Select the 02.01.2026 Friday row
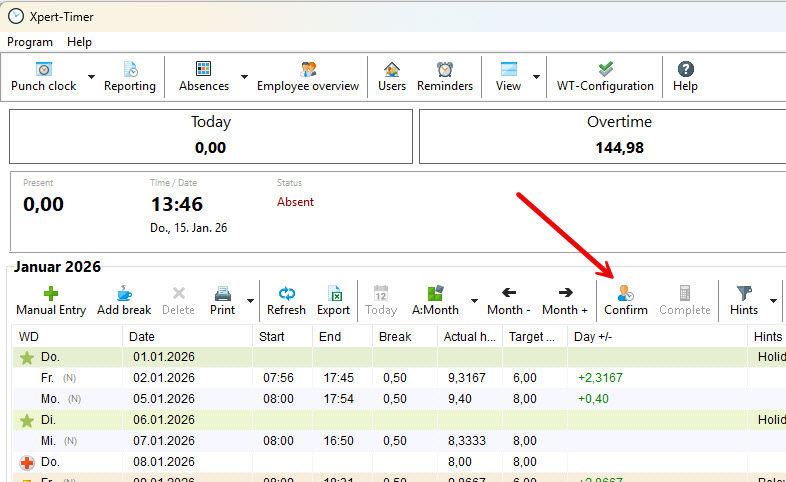This screenshot has height=482, width=786. tap(160, 378)
